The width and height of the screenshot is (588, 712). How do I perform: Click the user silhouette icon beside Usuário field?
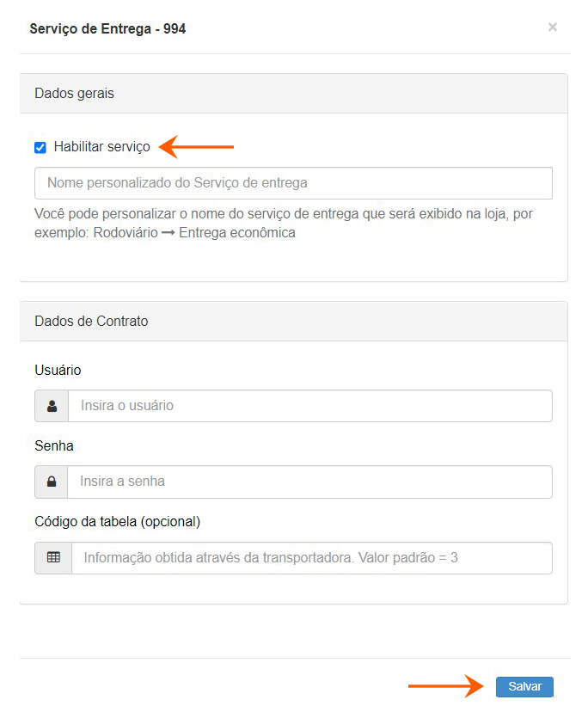[52, 406]
